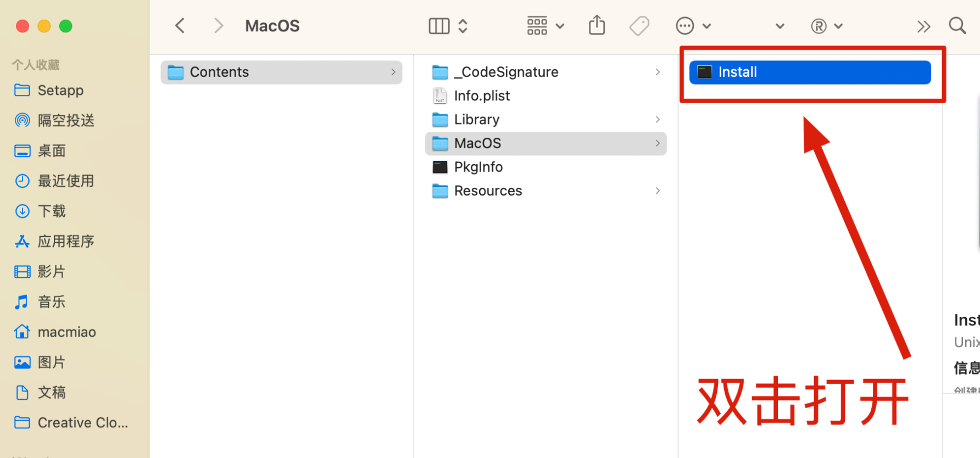Click the 个人收藏 sidebar section header

tap(36, 65)
